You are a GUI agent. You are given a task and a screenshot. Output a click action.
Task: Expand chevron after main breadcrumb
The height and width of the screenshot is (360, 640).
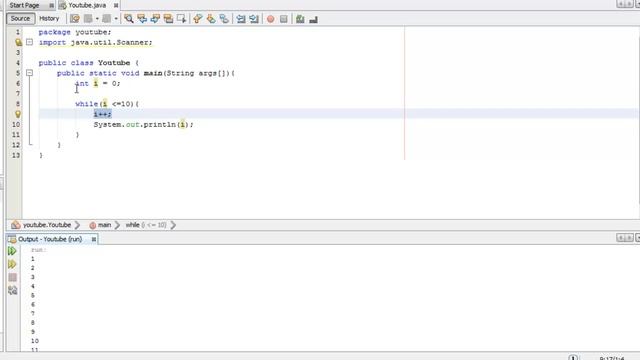click(117, 225)
